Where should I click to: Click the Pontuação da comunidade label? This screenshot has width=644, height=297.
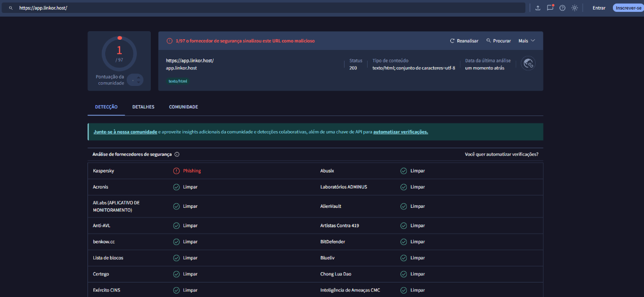pos(111,79)
